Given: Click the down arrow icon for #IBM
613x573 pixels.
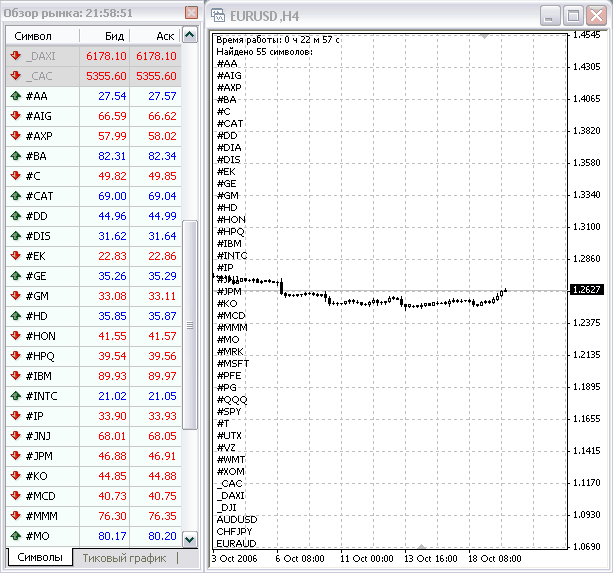Looking at the screenshot, I should pyautogui.click(x=16, y=376).
